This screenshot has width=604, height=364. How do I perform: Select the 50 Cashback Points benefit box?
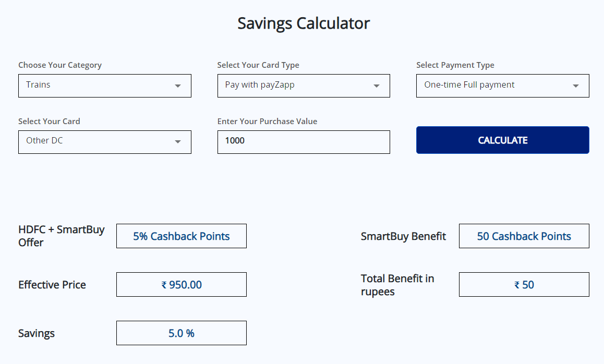(524, 236)
